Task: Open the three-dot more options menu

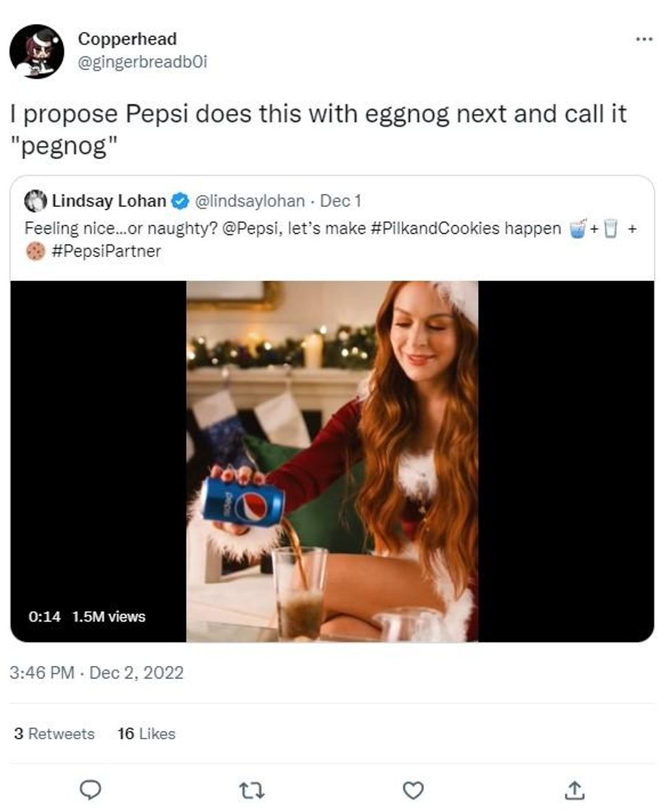Action: coord(644,38)
